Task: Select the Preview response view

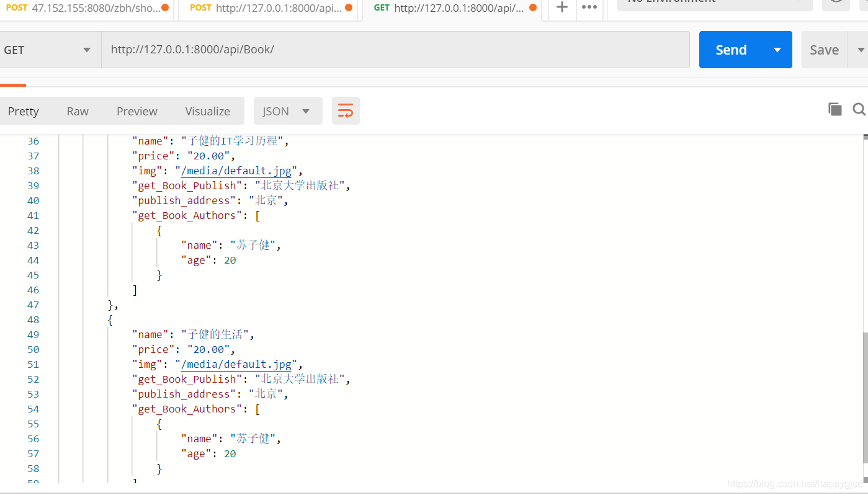Action: pyautogui.click(x=137, y=111)
